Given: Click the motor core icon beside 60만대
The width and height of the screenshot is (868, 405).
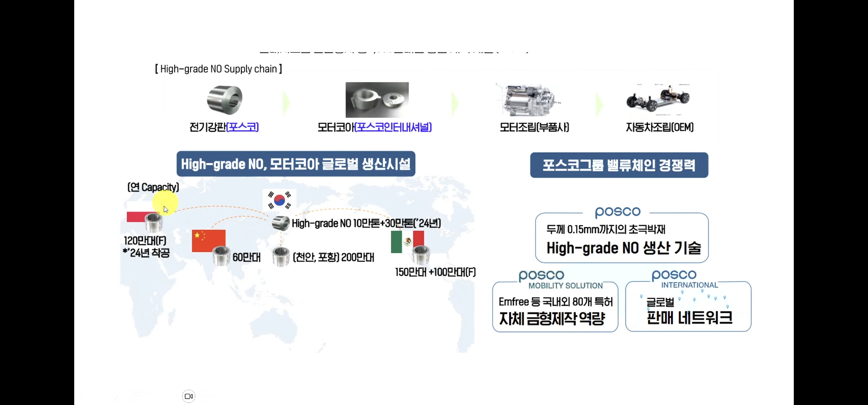Looking at the screenshot, I should tap(221, 256).
